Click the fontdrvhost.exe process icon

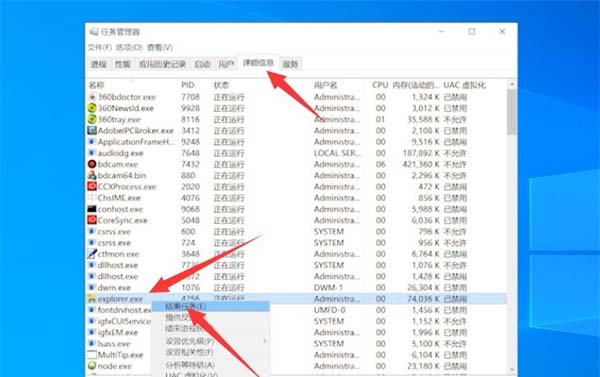92,310
